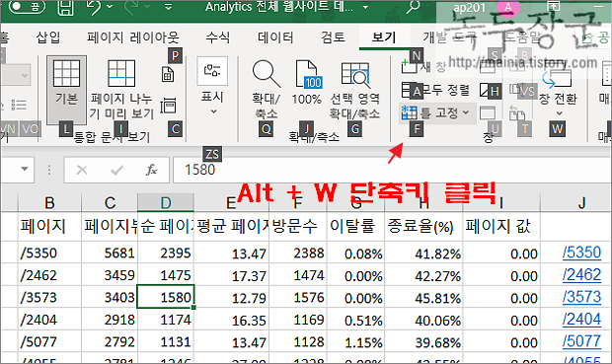Click the Insert Function fx button

point(151,170)
